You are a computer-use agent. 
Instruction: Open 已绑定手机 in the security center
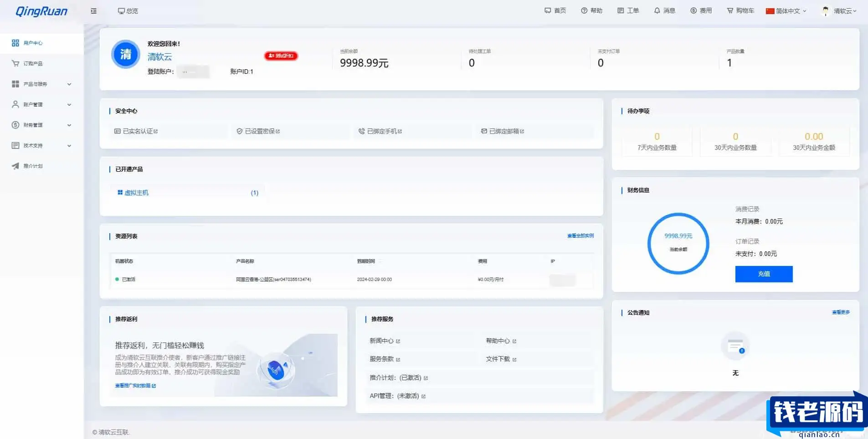[x=380, y=131]
